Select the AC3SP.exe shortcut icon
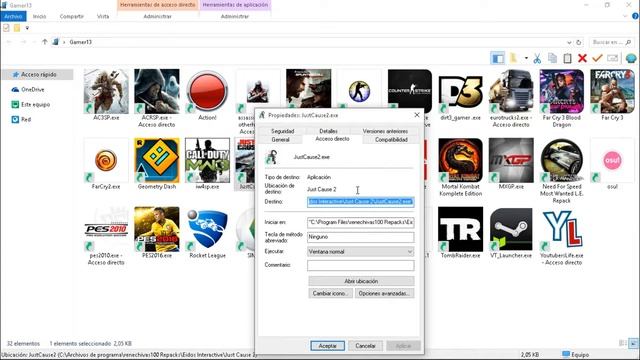 pos(106,91)
